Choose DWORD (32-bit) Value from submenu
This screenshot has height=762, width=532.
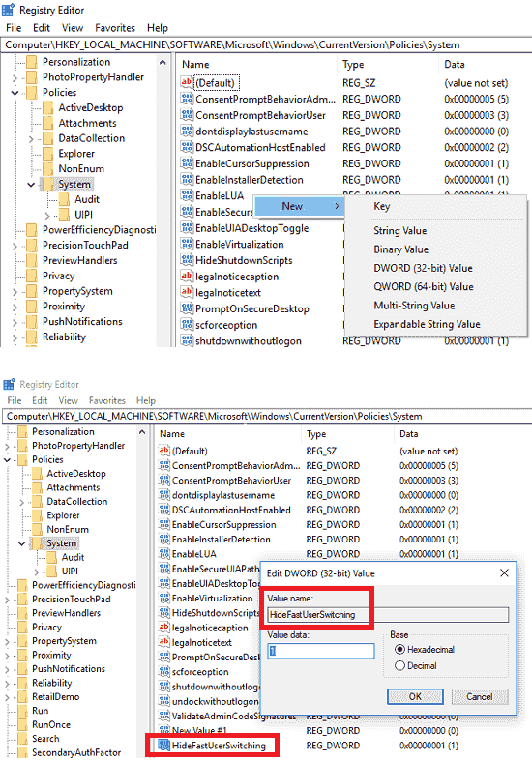click(423, 268)
